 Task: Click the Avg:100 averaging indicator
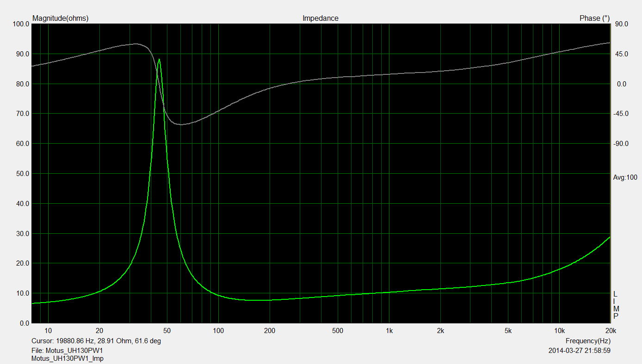(x=625, y=177)
